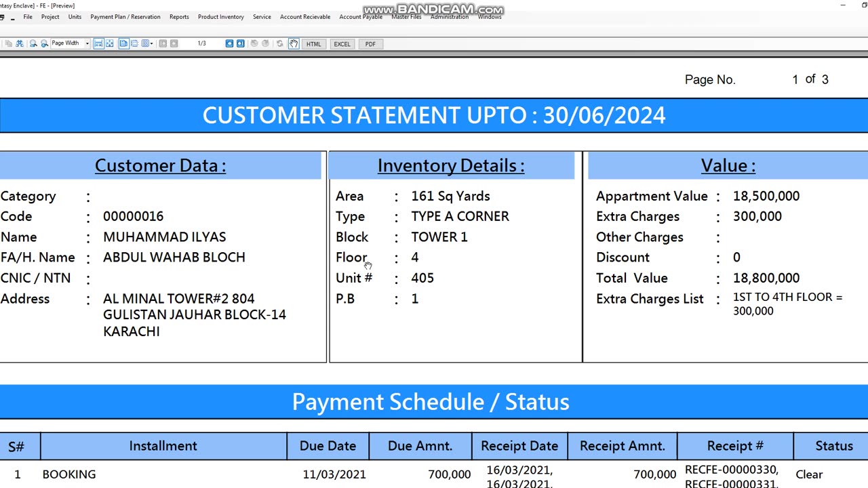Open the Reports menu

[179, 17]
